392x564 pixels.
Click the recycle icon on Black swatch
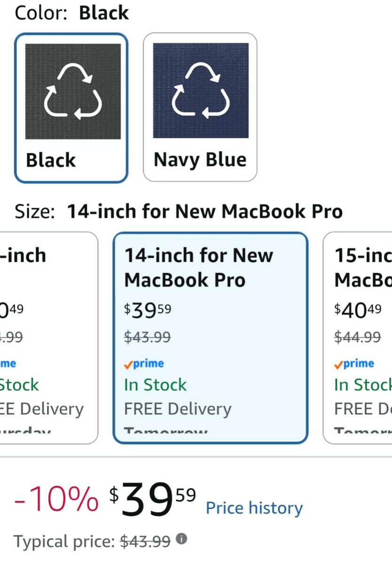click(73, 91)
